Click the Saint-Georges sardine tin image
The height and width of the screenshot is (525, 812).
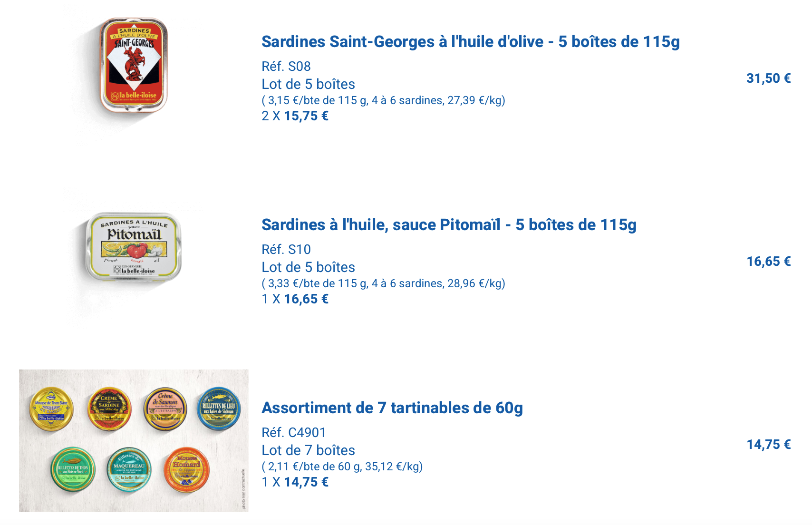click(134, 65)
